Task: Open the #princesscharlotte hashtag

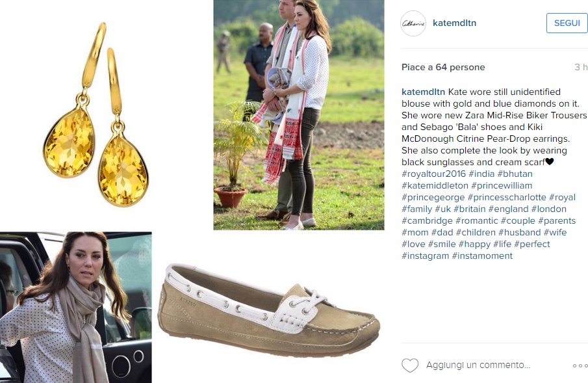Action: (x=507, y=197)
